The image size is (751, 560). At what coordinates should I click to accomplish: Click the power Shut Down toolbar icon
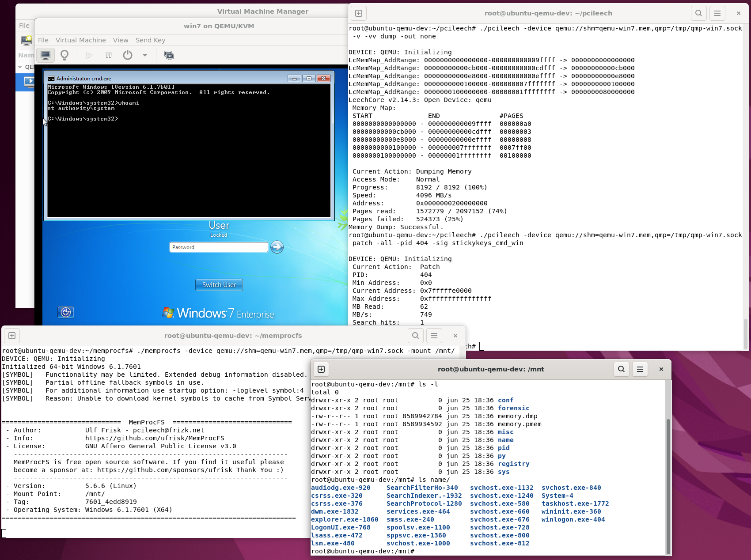(x=128, y=55)
